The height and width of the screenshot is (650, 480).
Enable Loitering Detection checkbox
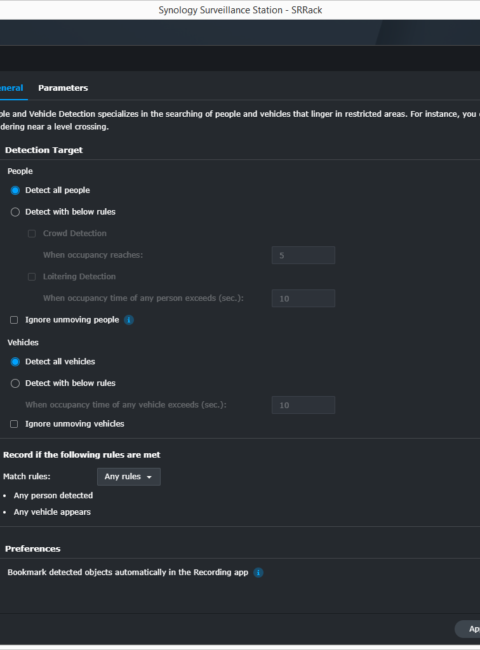coord(32,277)
